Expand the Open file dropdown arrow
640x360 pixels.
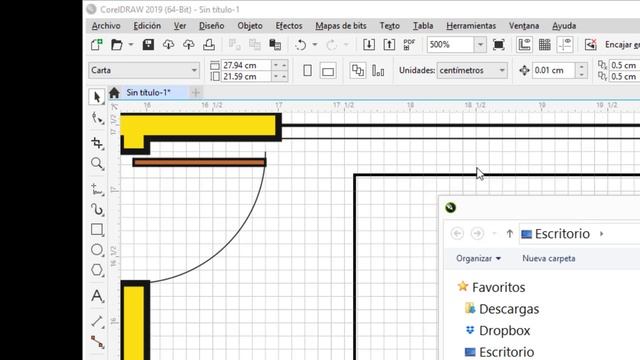pyautogui.click(x=131, y=44)
